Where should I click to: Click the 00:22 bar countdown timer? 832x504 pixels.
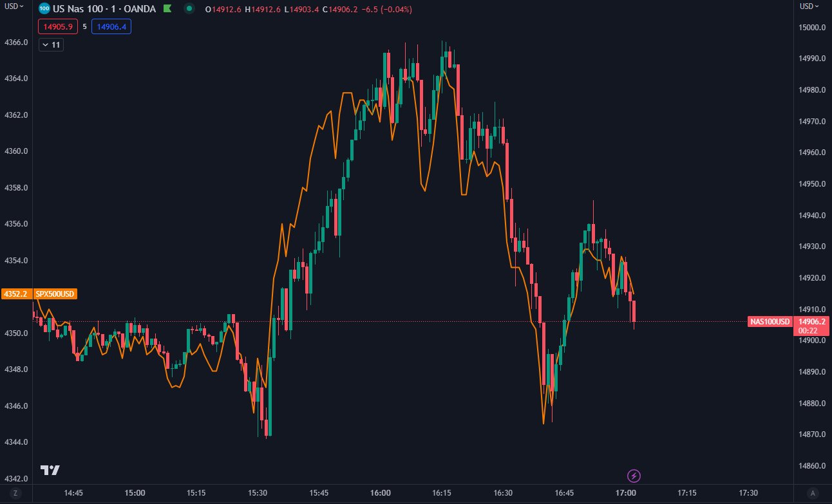(808, 330)
